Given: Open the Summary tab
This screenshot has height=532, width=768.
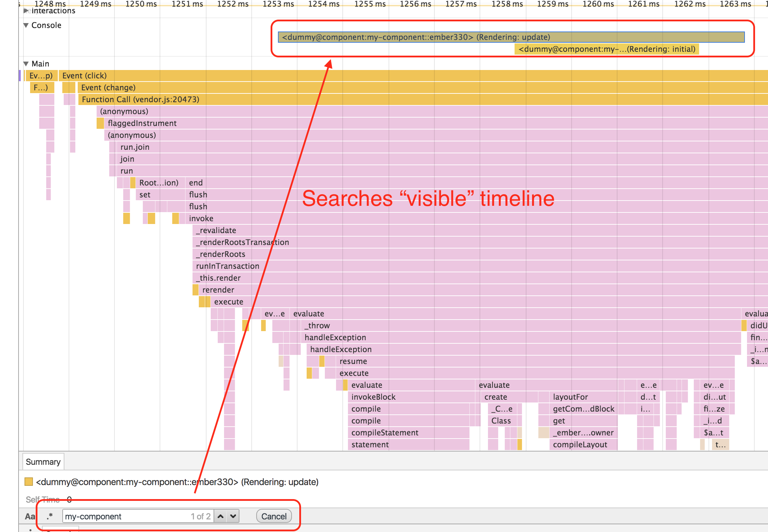Looking at the screenshot, I should pos(43,462).
